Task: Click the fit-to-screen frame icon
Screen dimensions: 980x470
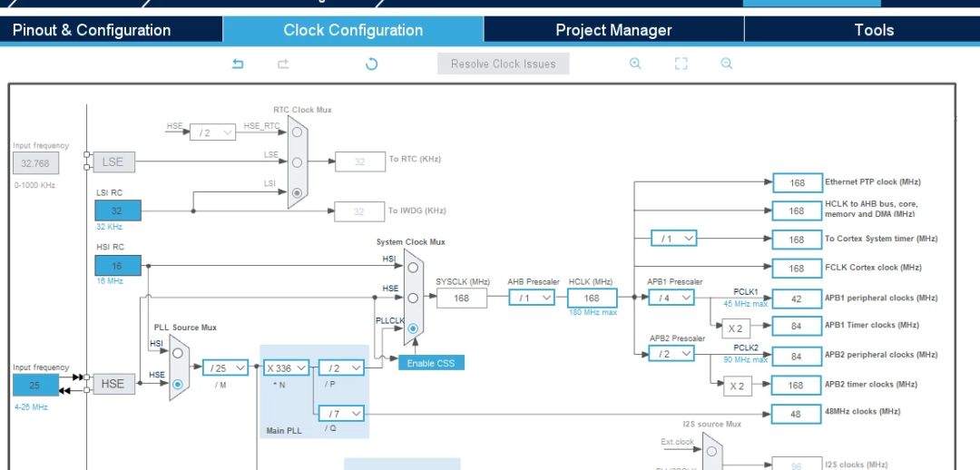Action: pyautogui.click(x=681, y=64)
